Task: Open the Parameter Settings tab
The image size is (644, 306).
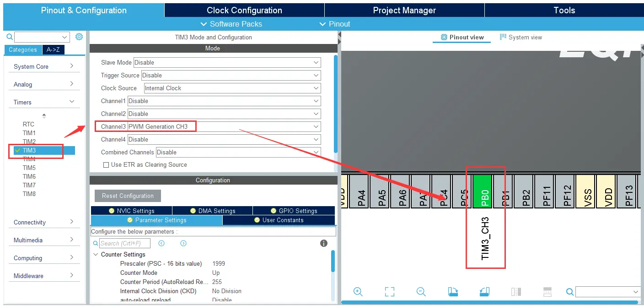Action: (x=156, y=220)
